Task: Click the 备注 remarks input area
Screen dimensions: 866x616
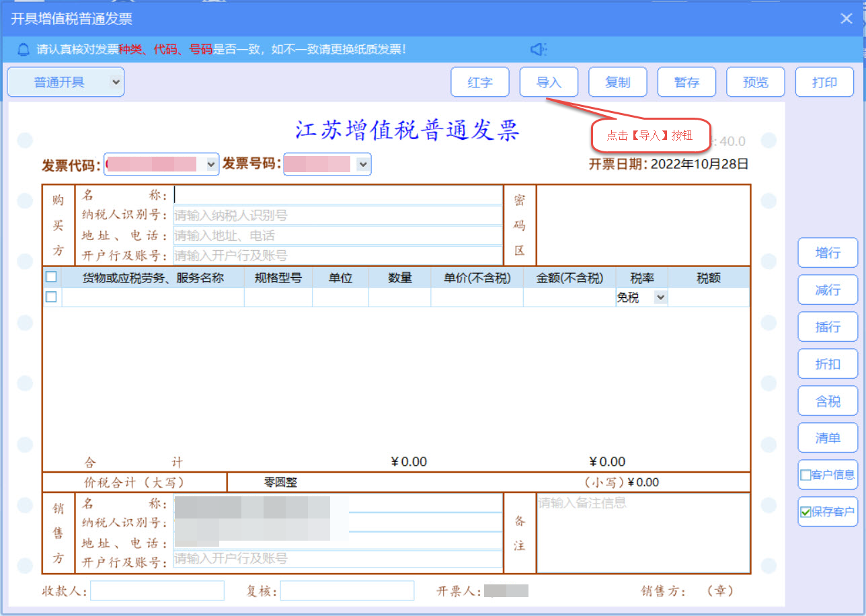Action: click(643, 533)
